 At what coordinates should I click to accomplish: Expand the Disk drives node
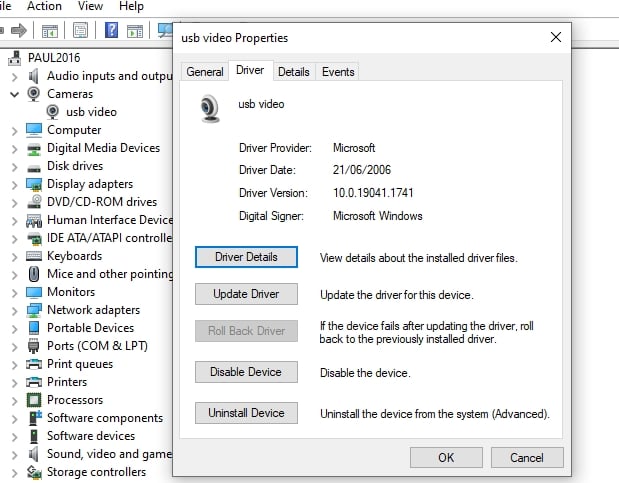15,167
